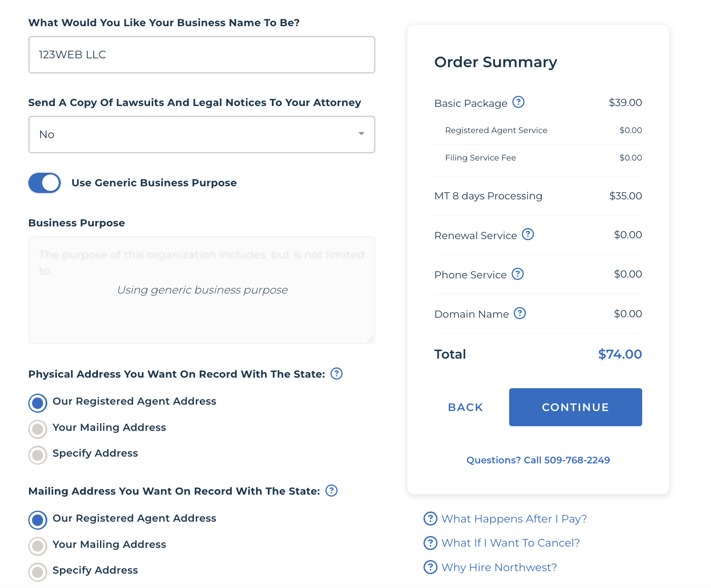The width and height of the screenshot is (711, 588).
Task: Select Your Mailing Address under mailing address
Action: tap(38, 546)
